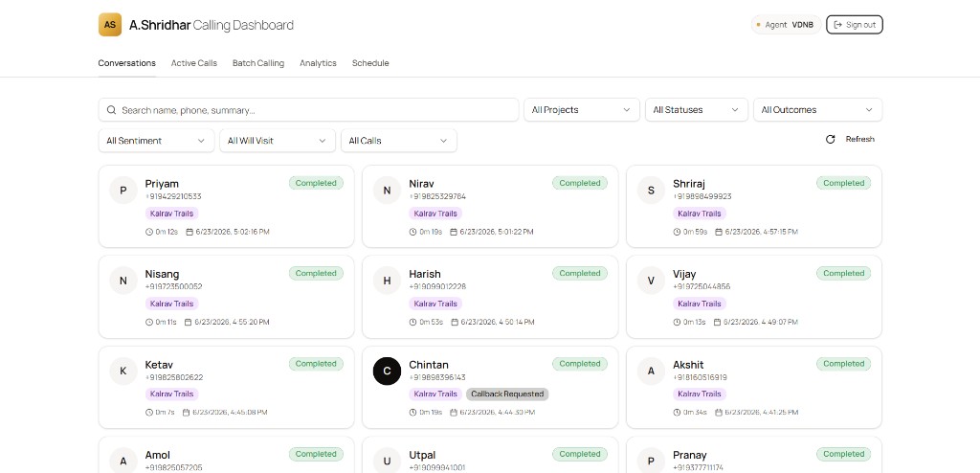Click the search magnifier icon

tap(111, 110)
